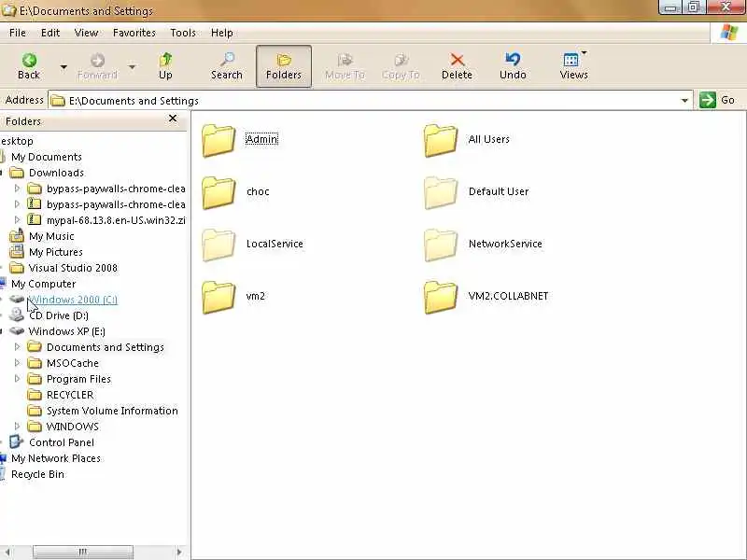Select the VM2.COLLABNET folder icon
Image resolution: width=747 pixels, height=560 pixels.
click(x=441, y=298)
